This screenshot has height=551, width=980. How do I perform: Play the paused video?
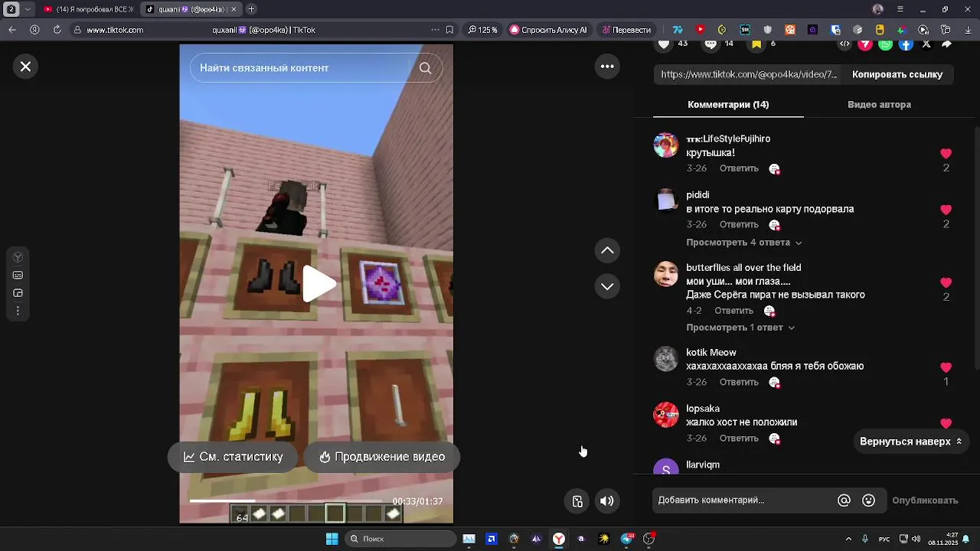(318, 283)
